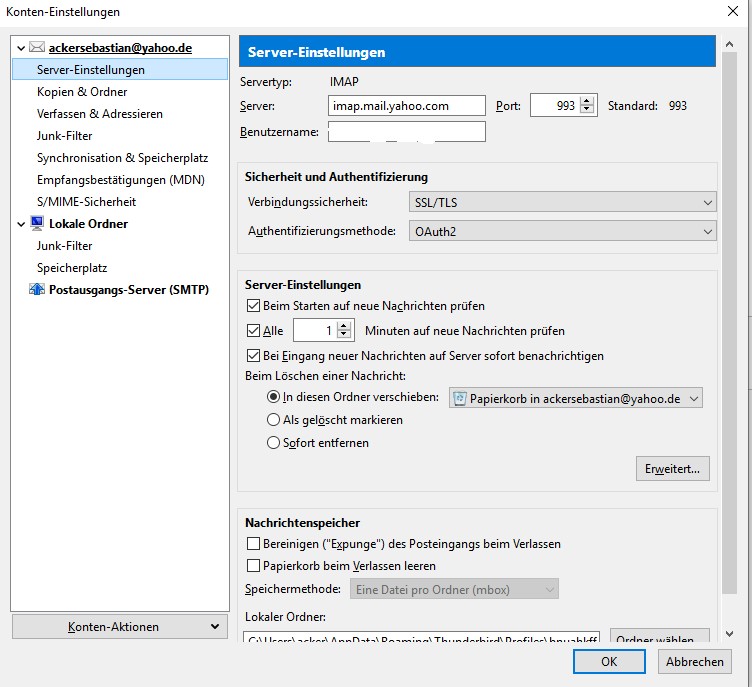Open the Papierkorb folder dropdown

576,398
